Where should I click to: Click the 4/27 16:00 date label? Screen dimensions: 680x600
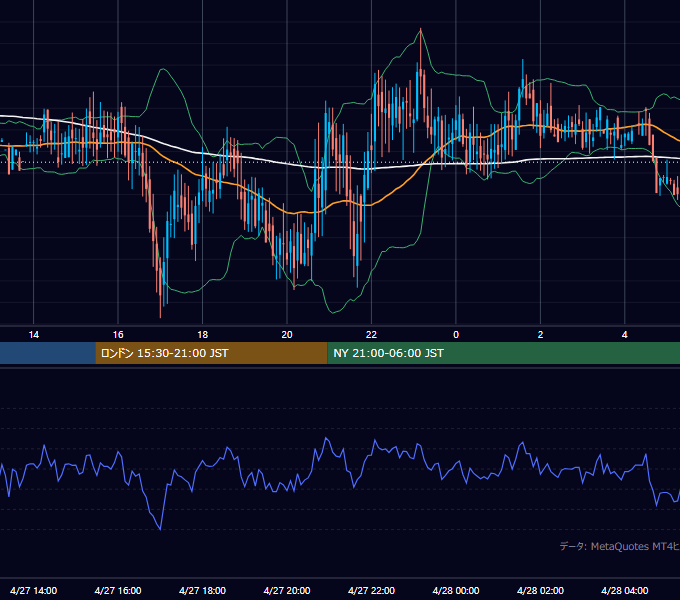118,590
